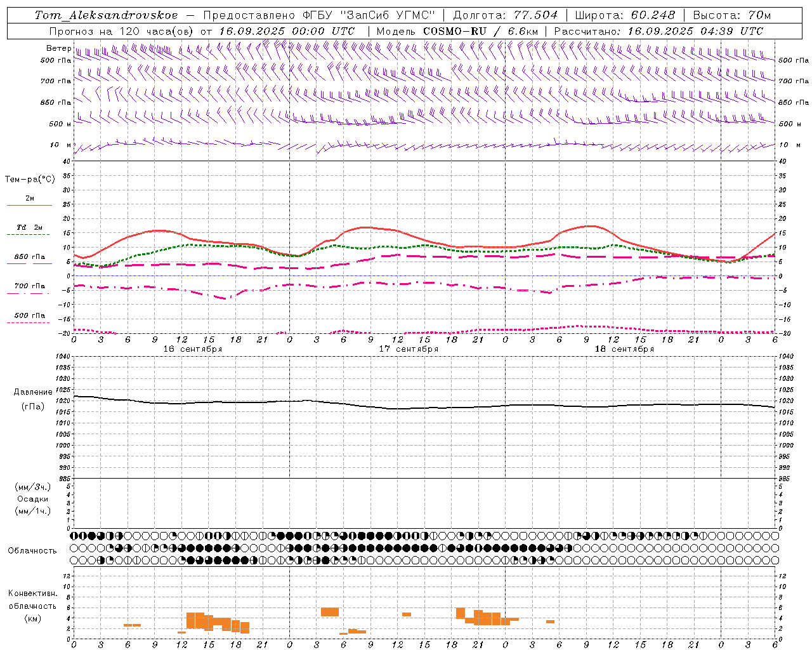This screenshot has width=812, height=650.
Task: Select the Td 2м dew point legend entry
Action: coord(30,227)
